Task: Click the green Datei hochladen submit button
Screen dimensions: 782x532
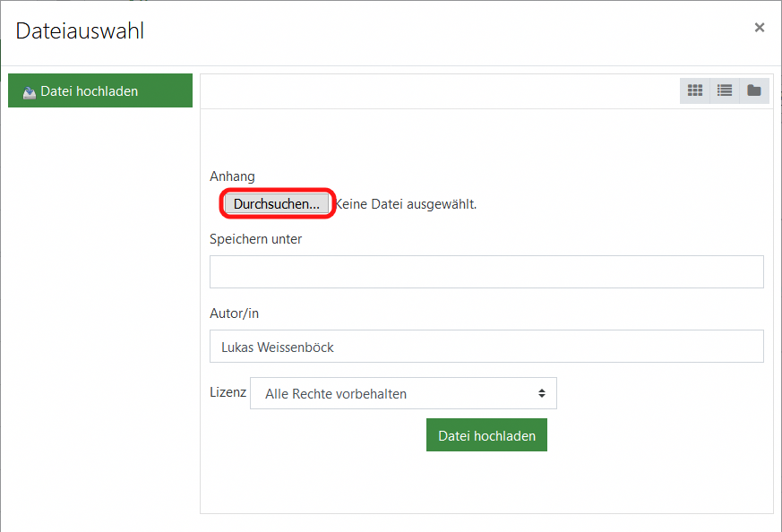Action: point(486,435)
